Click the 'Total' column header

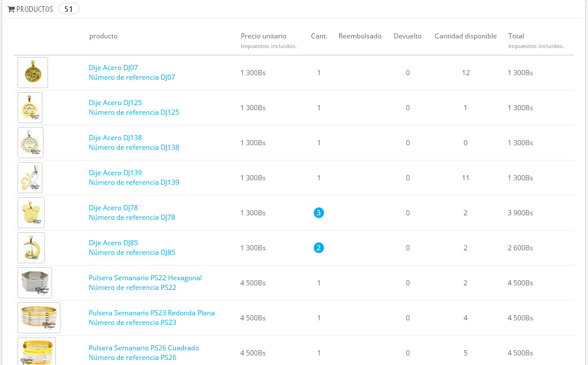click(x=516, y=36)
